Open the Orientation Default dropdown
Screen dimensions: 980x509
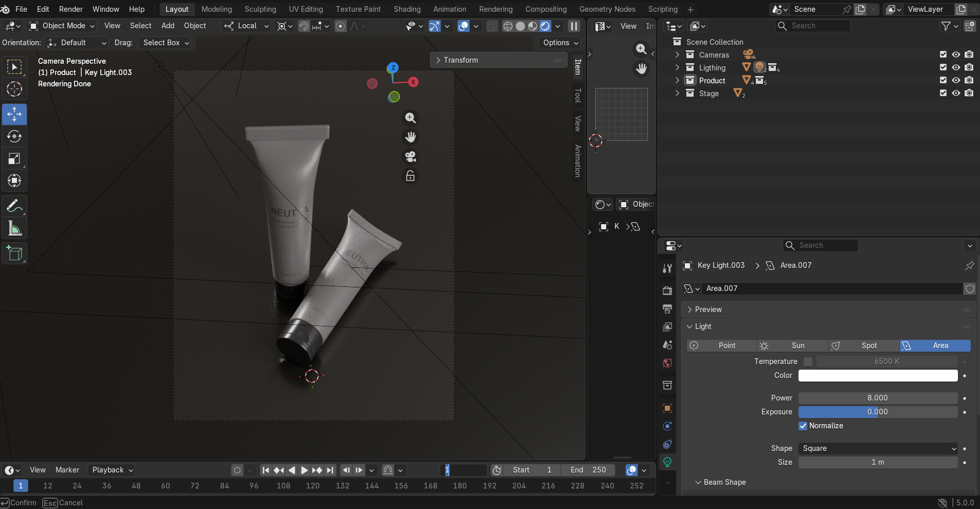point(77,43)
